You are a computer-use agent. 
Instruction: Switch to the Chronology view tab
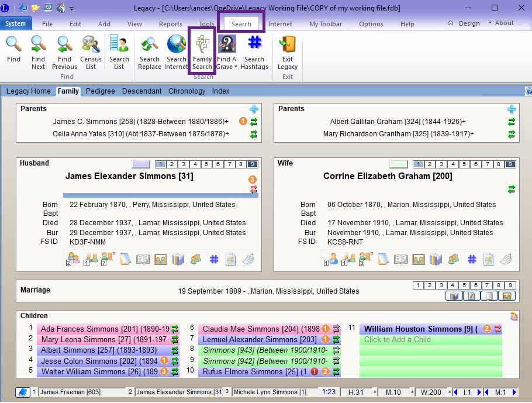point(186,91)
